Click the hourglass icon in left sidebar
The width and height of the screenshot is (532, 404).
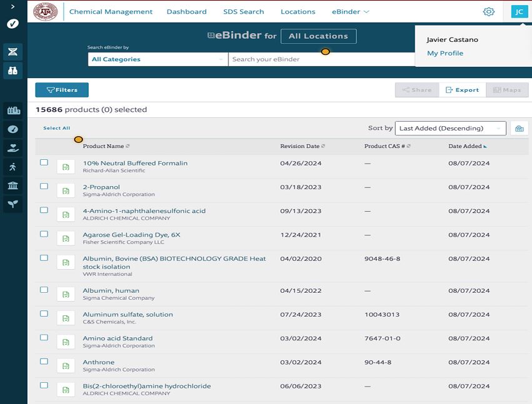pyautogui.click(x=13, y=51)
